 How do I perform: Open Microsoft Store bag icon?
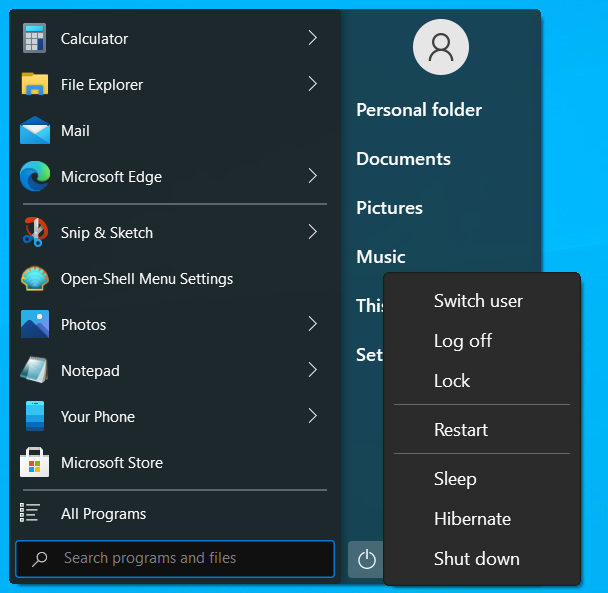click(35, 462)
